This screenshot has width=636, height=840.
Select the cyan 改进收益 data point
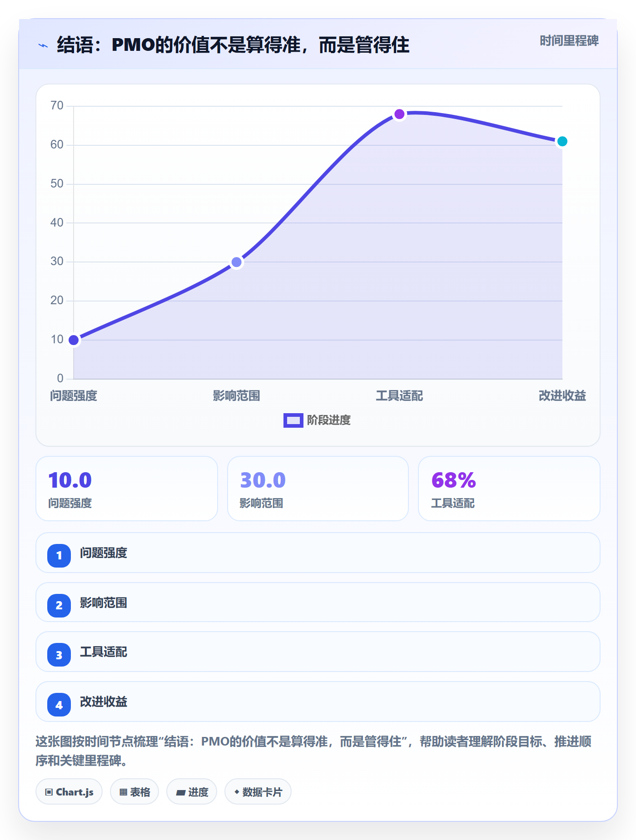562,141
